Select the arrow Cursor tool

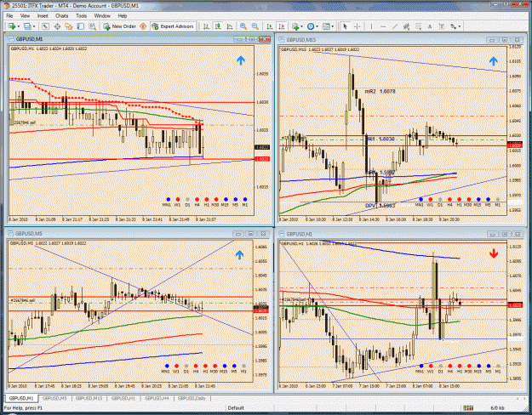click(345, 26)
